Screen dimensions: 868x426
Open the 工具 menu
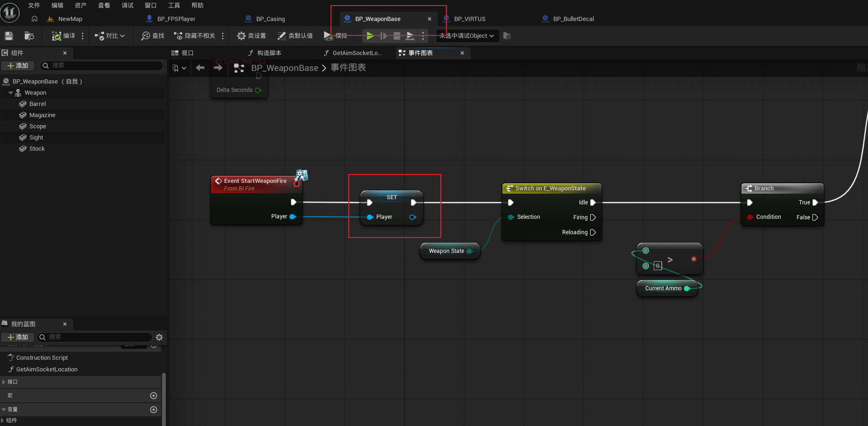tap(174, 6)
